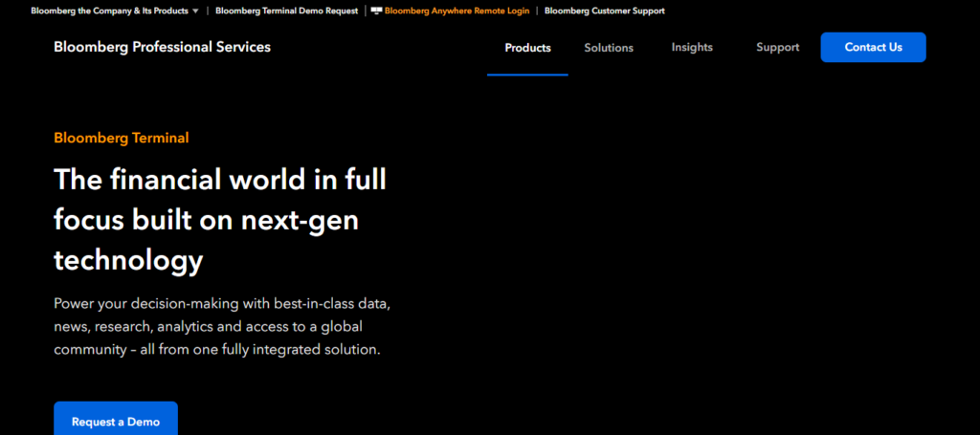The width and height of the screenshot is (980, 435).
Task: Click the monitor icon beside Remote Login
Action: pyautogui.click(x=376, y=11)
